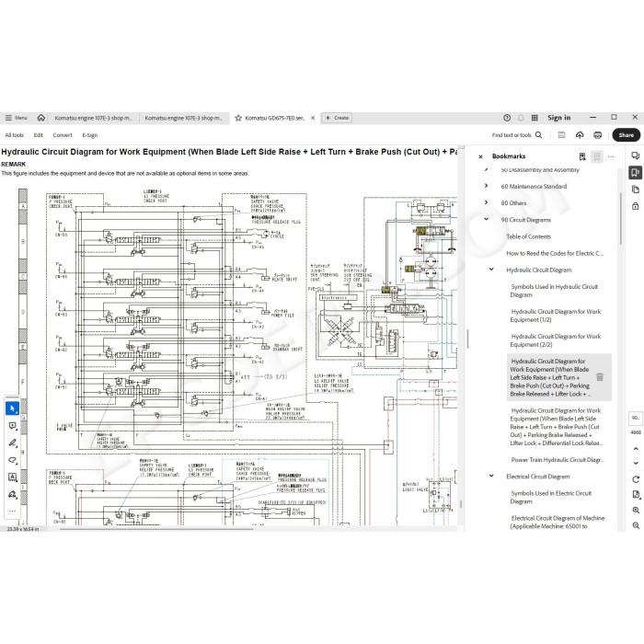Open the Convert toolbar item

[x=63, y=135]
